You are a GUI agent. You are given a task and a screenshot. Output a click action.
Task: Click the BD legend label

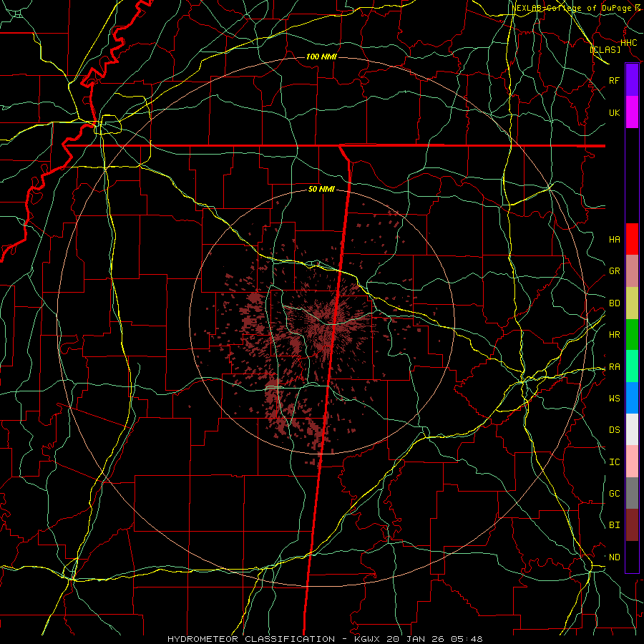point(614,303)
